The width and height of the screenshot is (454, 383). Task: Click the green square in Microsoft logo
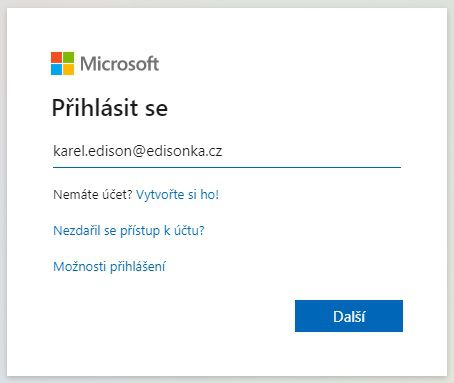click(x=68, y=57)
